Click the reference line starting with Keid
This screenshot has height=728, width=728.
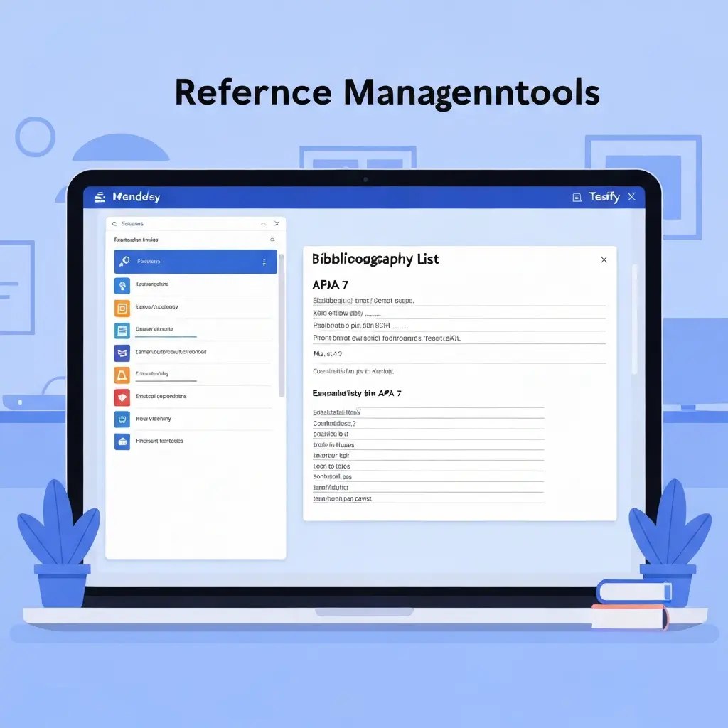coord(347,313)
